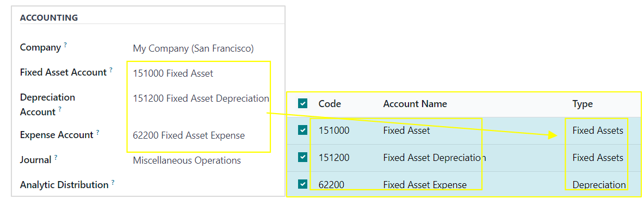Image resolution: width=644 pixels, height=199 pixels.
Task: Sort by the Type column header
Action: tap(583, 104)
